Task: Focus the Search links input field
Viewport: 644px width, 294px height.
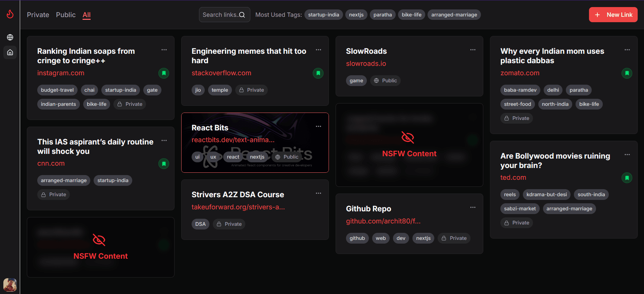Action: (225, 15)
